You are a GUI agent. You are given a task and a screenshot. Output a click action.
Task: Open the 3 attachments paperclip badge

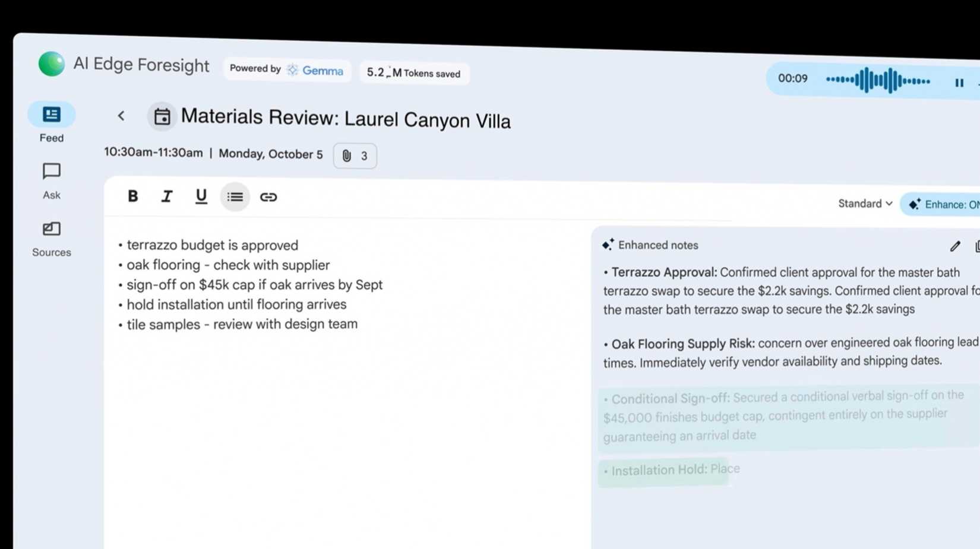(x=355, y=156)
